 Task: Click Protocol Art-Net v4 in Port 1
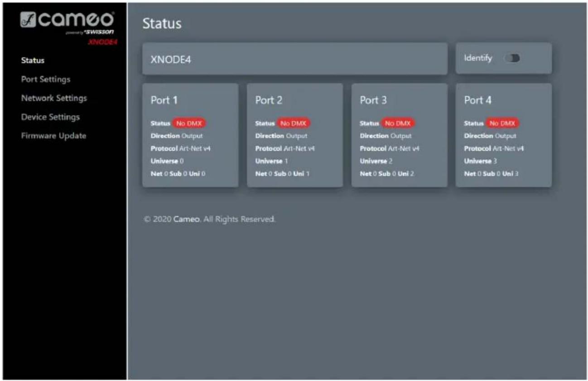[180, 148]
